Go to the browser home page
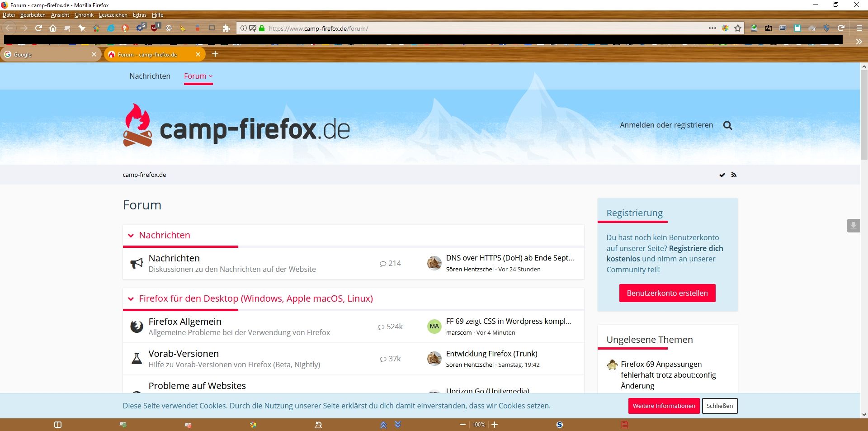This screenshot has width=868, height=431. point(53,28)
